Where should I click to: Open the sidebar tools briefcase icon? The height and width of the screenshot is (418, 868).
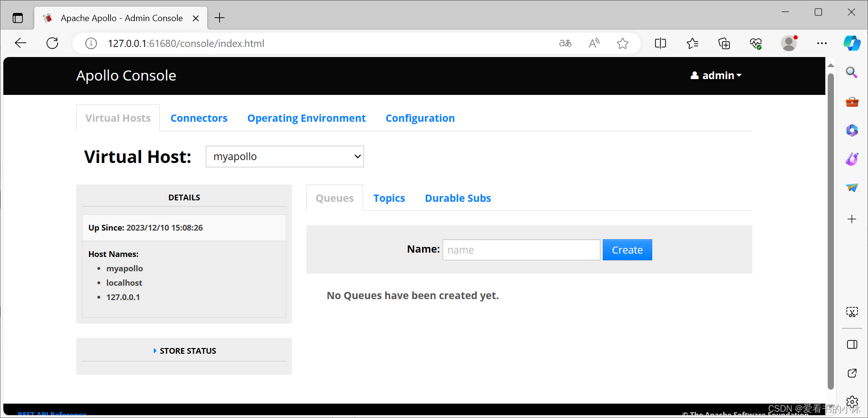tap(852, 102)
